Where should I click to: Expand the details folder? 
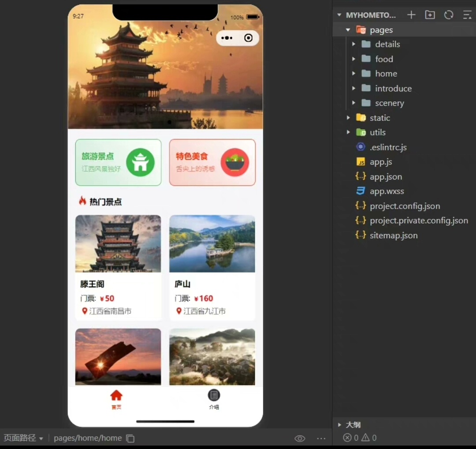click(x=353, y=44)
